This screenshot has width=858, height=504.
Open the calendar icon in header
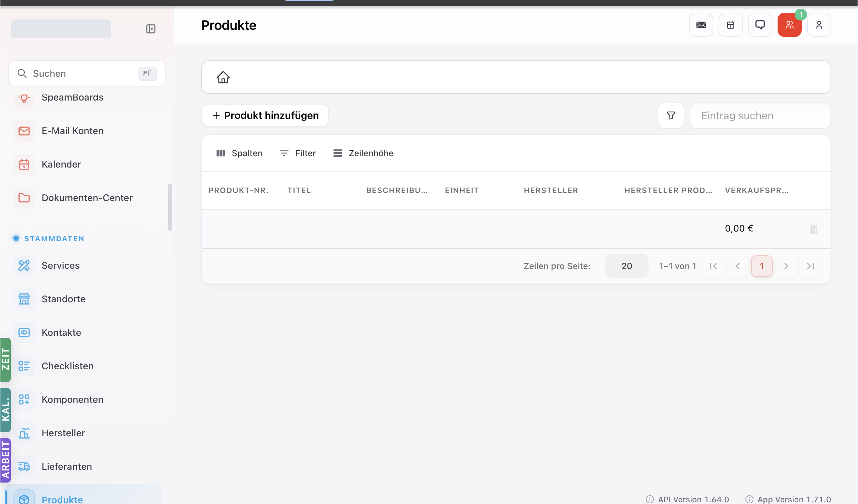point(730,25)
